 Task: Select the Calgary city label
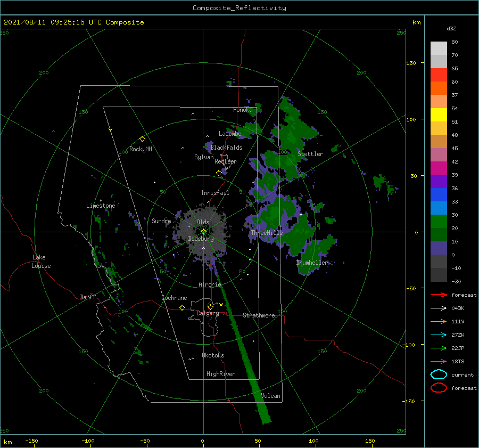(208, 313)
